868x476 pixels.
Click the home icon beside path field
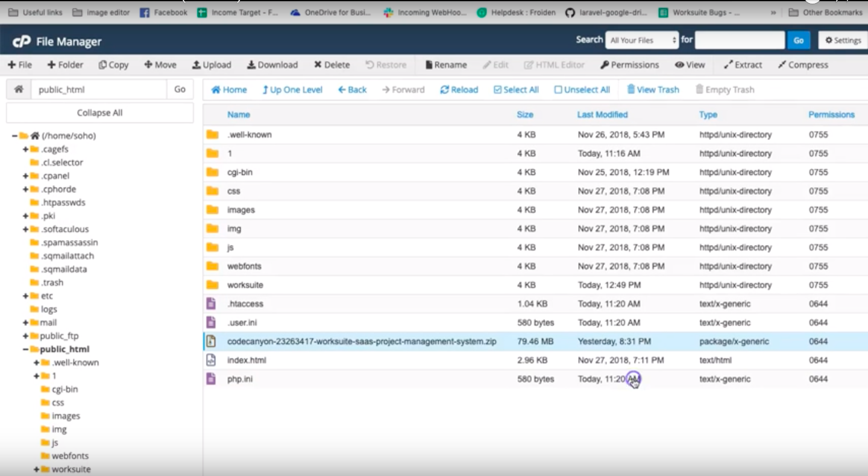[19, 89]
